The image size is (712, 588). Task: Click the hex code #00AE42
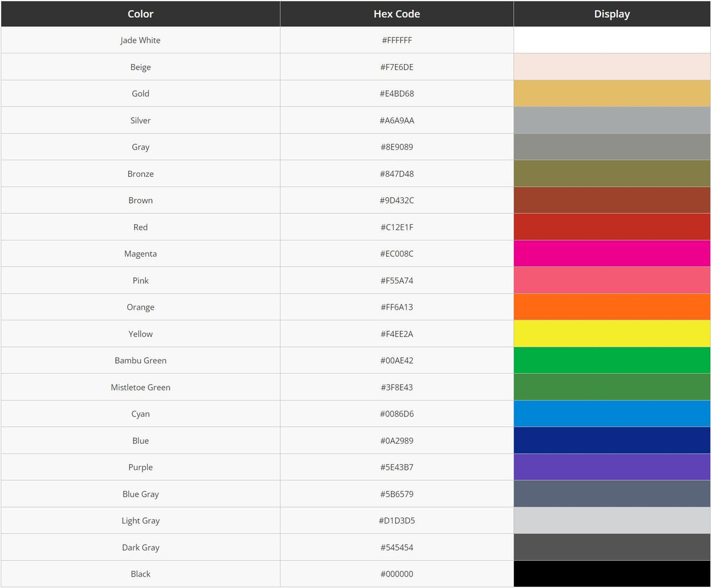click(397, 361)
